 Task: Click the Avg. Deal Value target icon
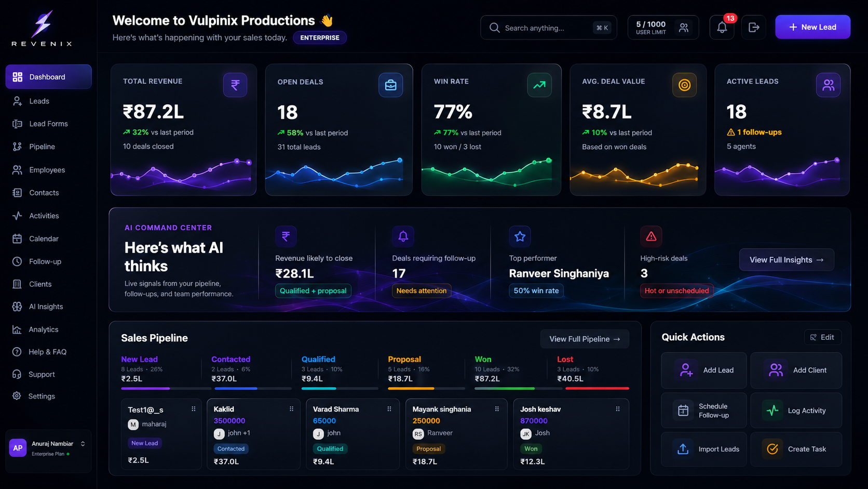pyautogui.click(x=684, y=85)
